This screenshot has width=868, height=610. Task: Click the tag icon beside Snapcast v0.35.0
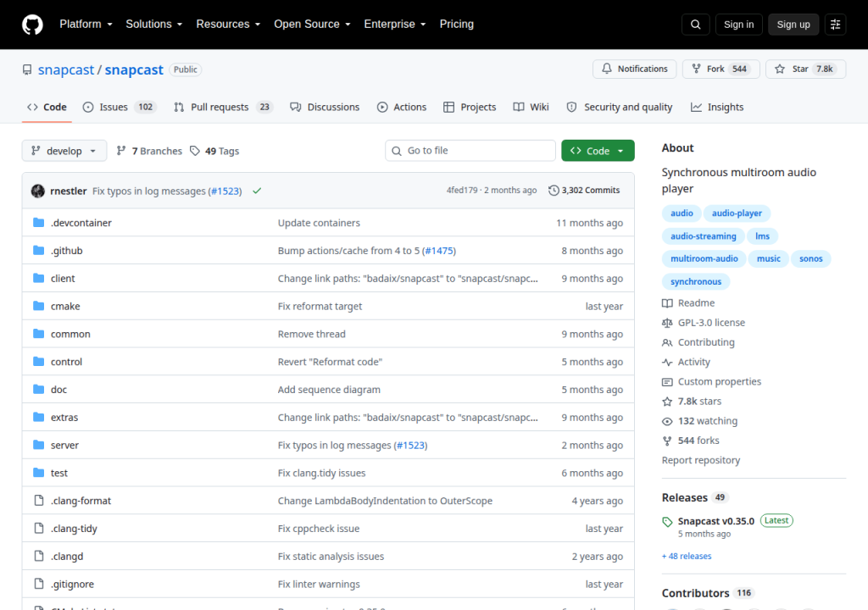pyautogui.click(x=667, y=521)
